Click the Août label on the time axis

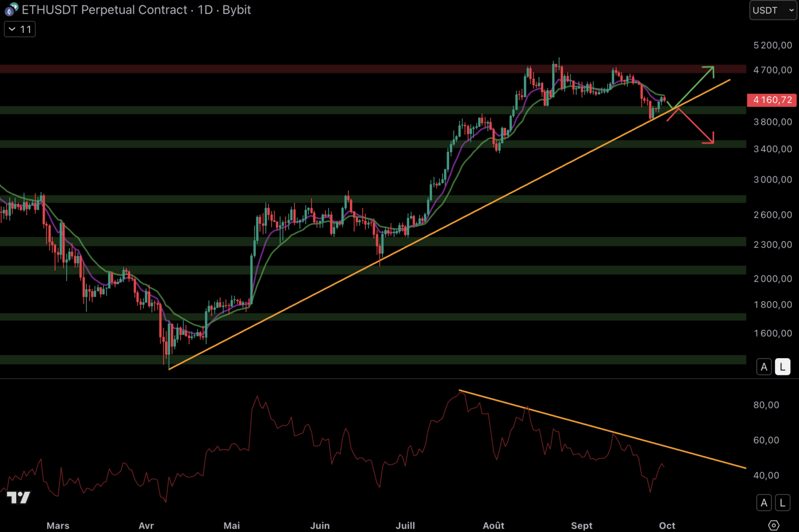point(493,526)
